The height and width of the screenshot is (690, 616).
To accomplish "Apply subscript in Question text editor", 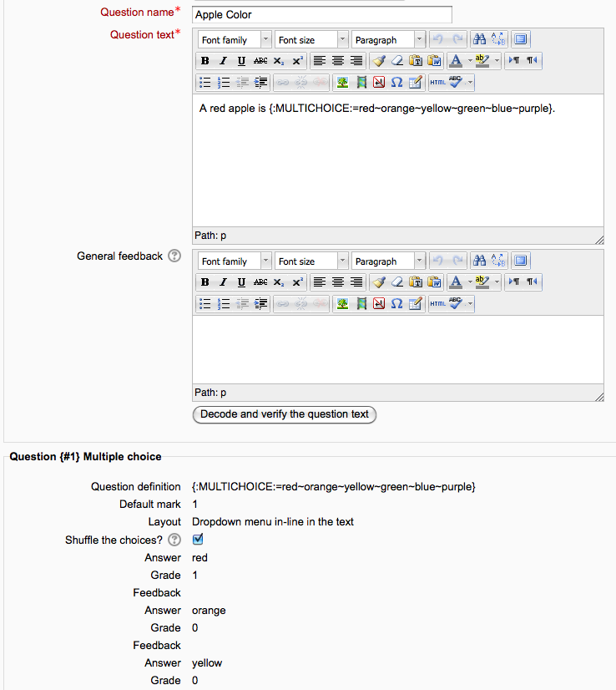I will (279, 61).
